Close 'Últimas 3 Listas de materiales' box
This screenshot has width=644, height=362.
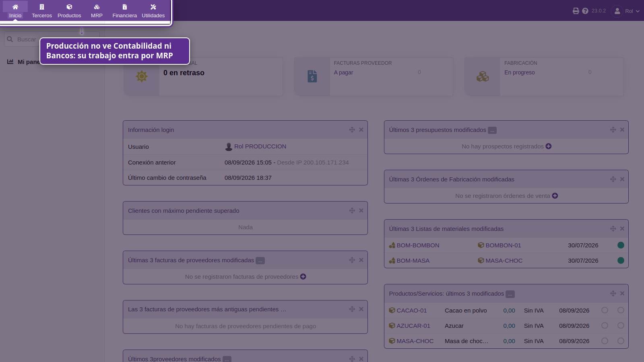622,228
